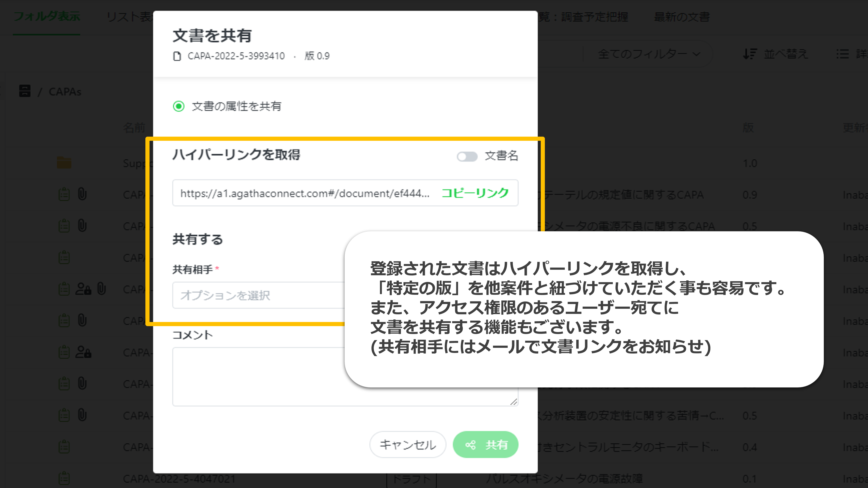The height and width of the screenshot is (488, 868).
Task: Click the CAPAs breadcrumb
Action: (65, 92)
